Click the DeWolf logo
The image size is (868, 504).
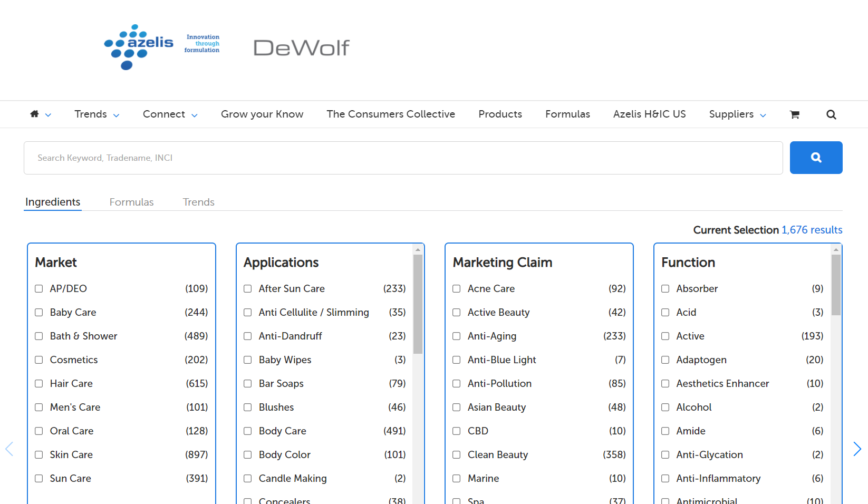point(301,48)
